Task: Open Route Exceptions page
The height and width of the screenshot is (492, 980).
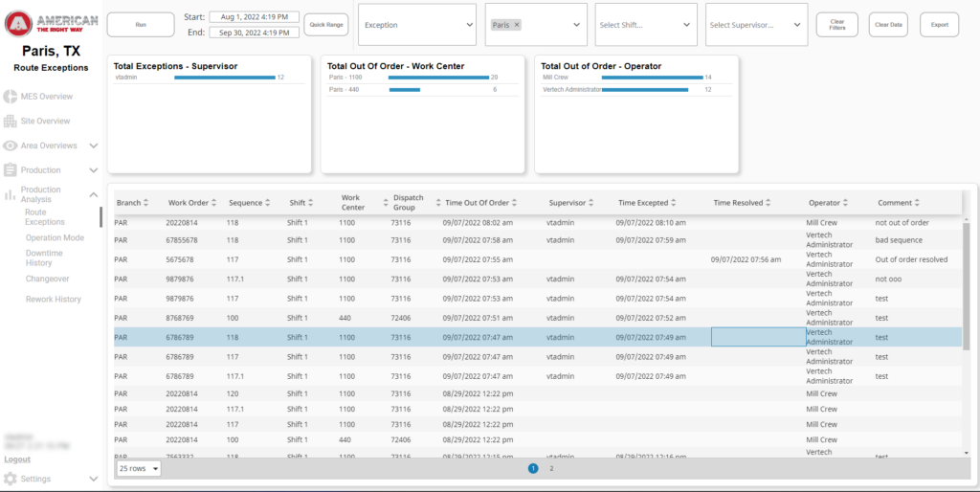Action: click(45, 217)
